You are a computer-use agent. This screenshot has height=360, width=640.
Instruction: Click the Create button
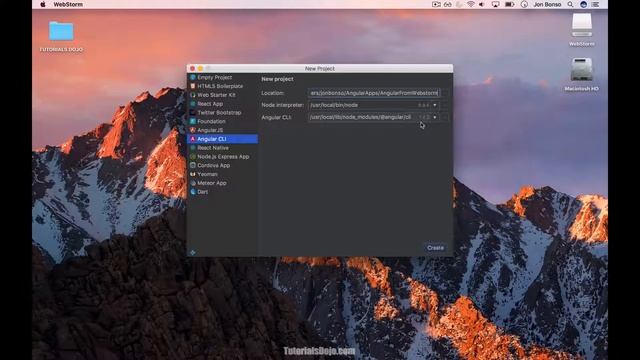(435, 248)
